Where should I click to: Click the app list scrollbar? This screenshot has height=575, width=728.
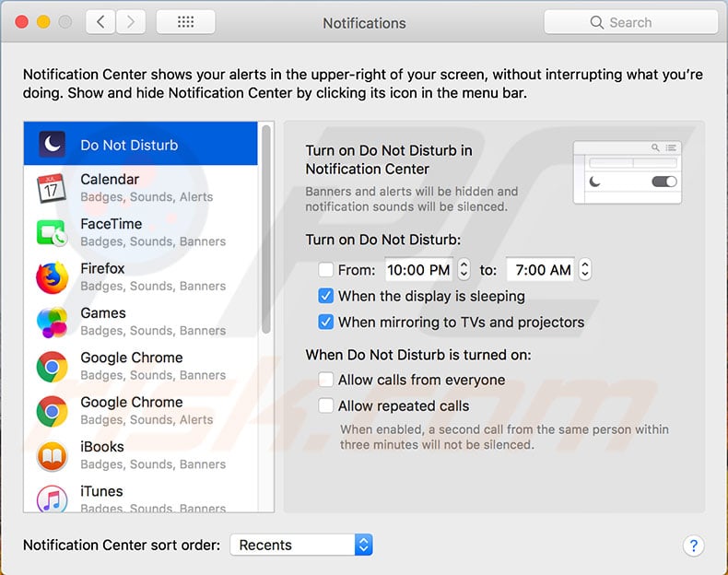pos(266,229)
